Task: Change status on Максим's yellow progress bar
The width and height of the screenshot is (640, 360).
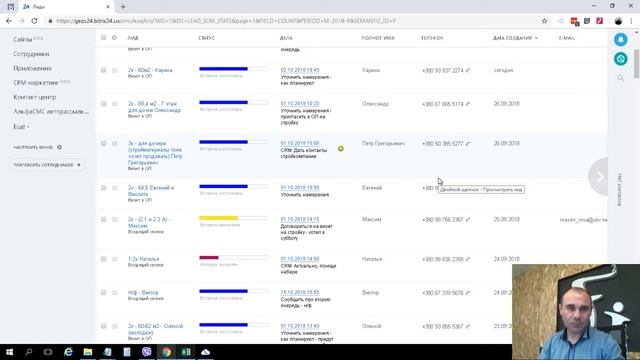Action: click(233, 218)
